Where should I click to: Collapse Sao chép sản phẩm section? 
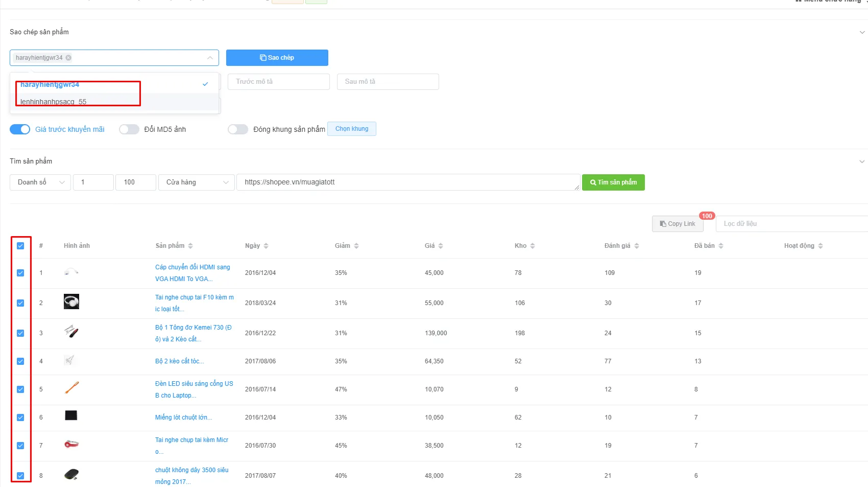pyautogui.click(x=862, y=32)
